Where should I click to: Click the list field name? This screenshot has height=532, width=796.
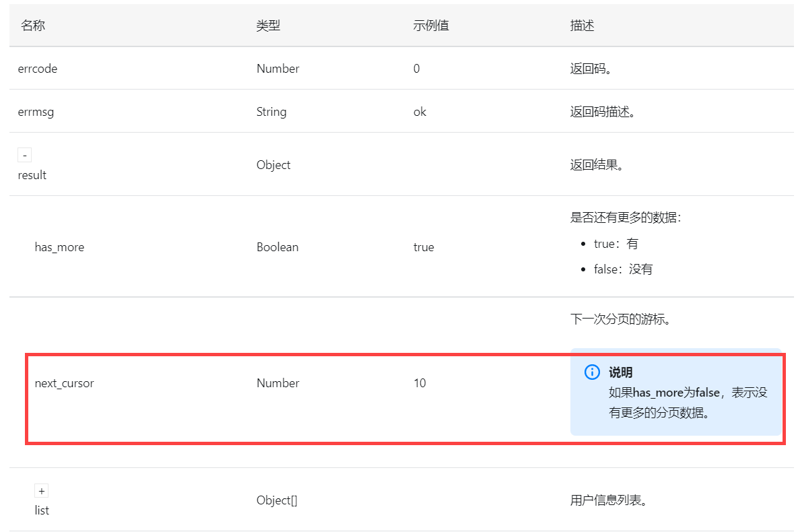tap(42, 510)
